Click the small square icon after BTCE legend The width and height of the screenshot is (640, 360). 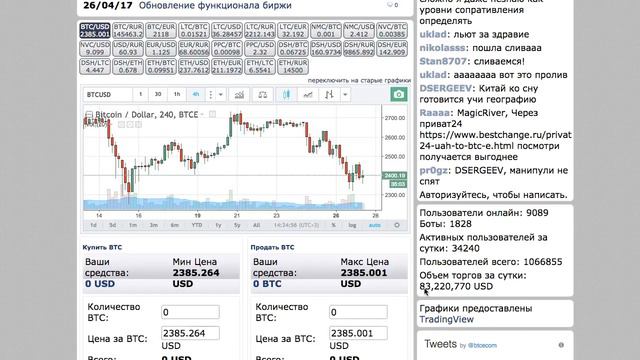click(212, 114)
